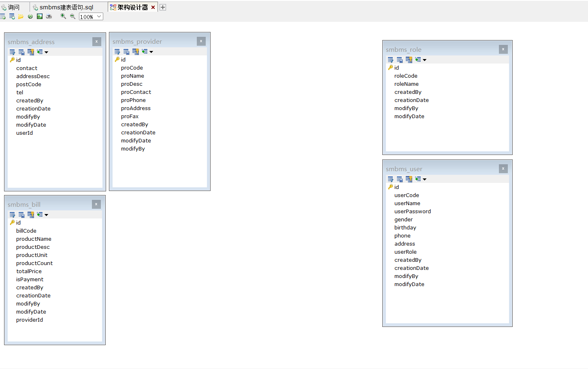Remove smbms_user table using its x button
Image resolution: width=588 pixels, height=369 pixels.
tap(503, 169)
